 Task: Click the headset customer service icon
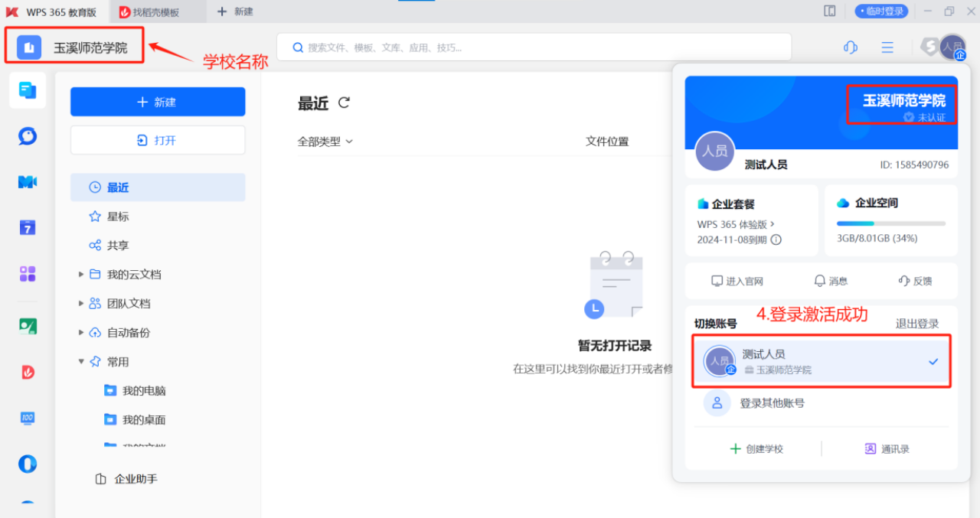(x=850, y=47)
